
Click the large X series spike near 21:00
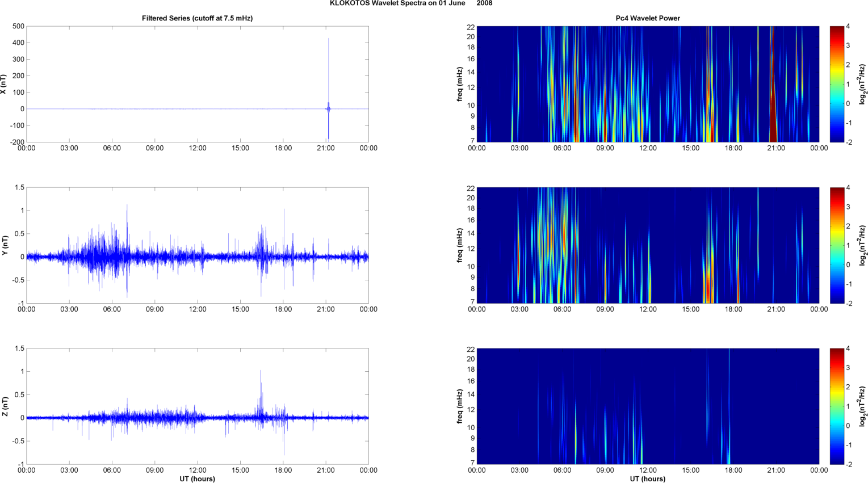click(x=328, y=68)
